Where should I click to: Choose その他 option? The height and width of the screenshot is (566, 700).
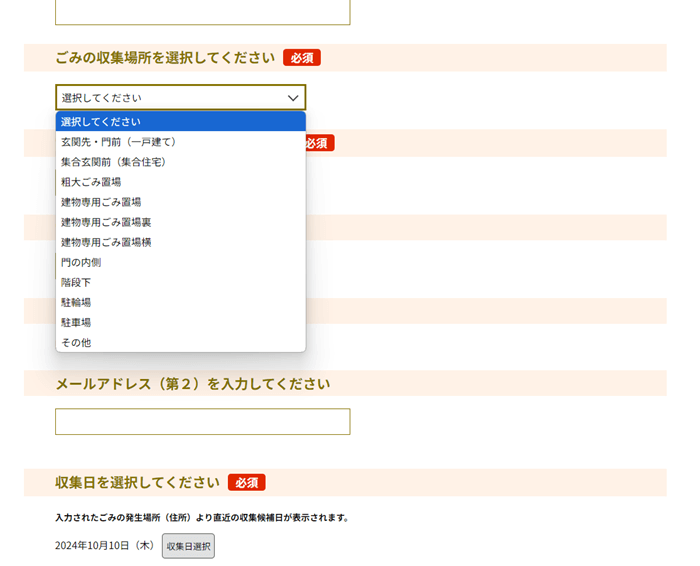pos(180,343)
